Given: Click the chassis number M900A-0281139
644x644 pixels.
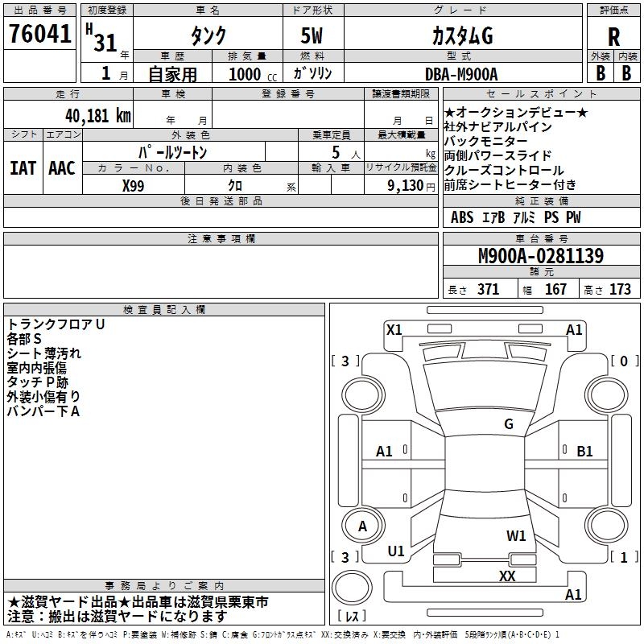Looking at the screenshot, I should (x=541, y=256).
